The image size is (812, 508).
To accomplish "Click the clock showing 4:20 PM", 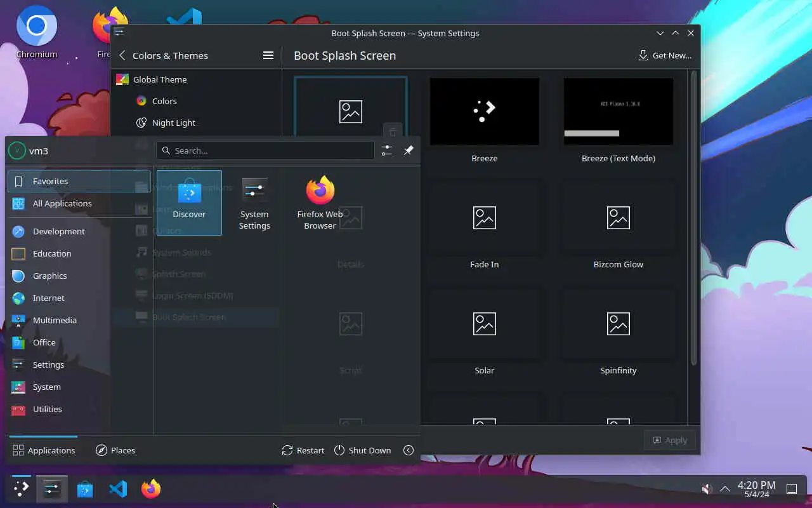I will pos(756,489).
